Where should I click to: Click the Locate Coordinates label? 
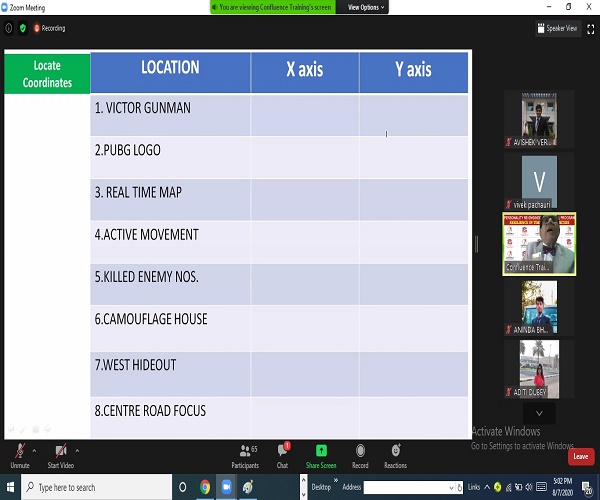pos(47,74)
